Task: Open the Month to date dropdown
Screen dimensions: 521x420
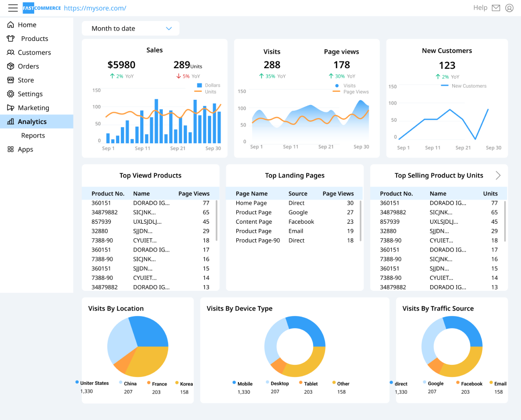Action: point(131,28)
